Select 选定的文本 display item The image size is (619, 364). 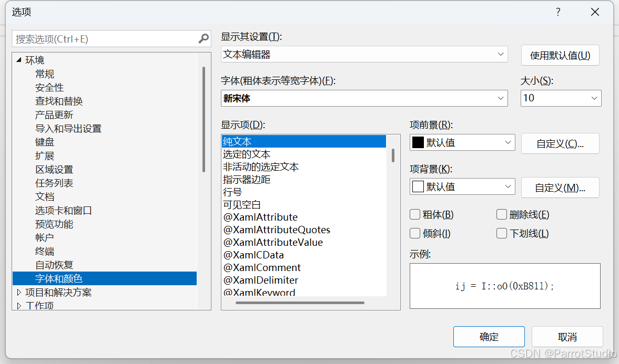pos(246,154)
